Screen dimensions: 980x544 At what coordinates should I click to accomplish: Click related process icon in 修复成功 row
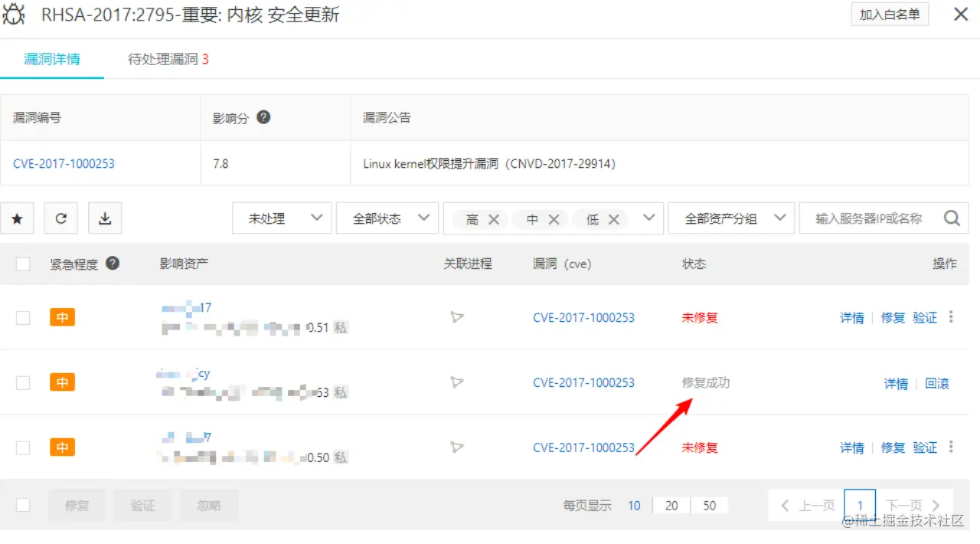tap(457, 382)
